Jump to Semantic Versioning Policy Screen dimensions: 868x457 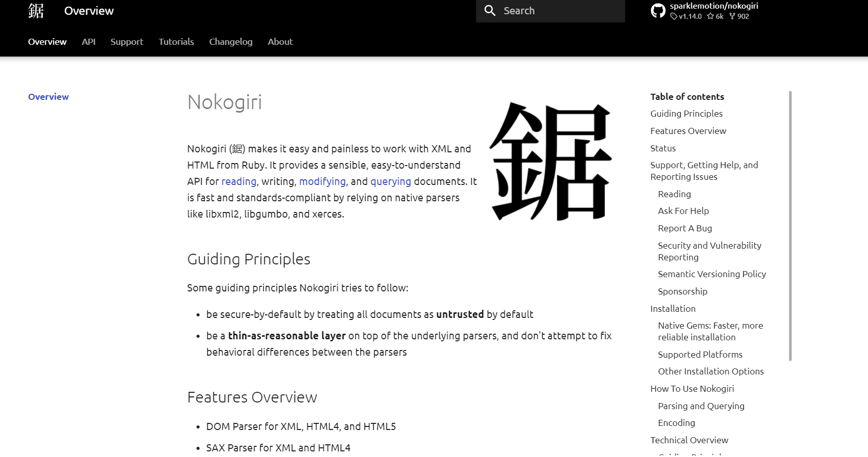(712, 274)
